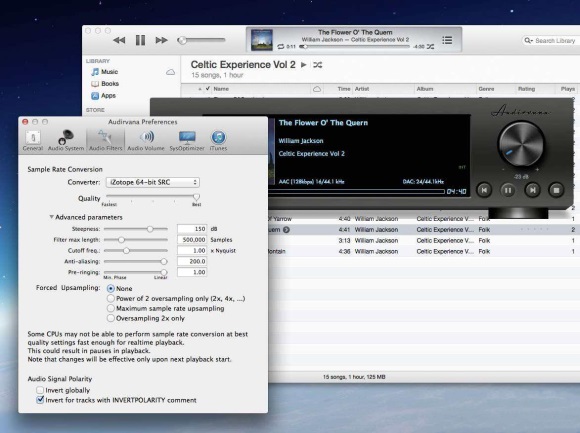Click the Search Library field

(551, 41)
